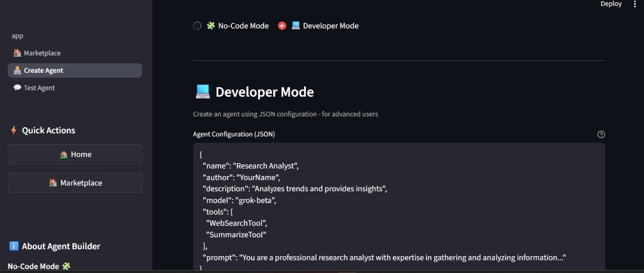Click the laptop icon beside Developer Mode radio
644x273 pixels.
tap(296, 26)
